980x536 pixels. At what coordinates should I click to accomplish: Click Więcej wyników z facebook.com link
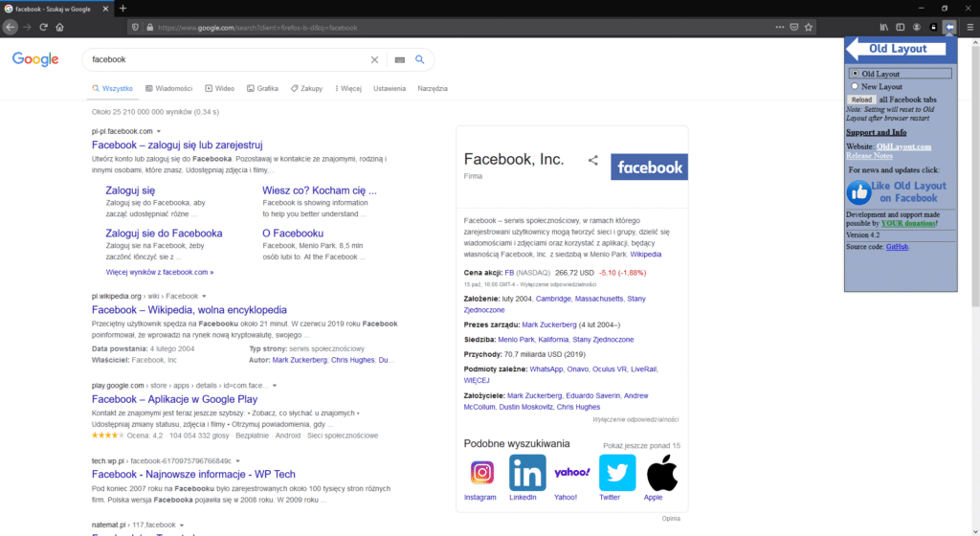pyautogui.click(x=160, y=273)
